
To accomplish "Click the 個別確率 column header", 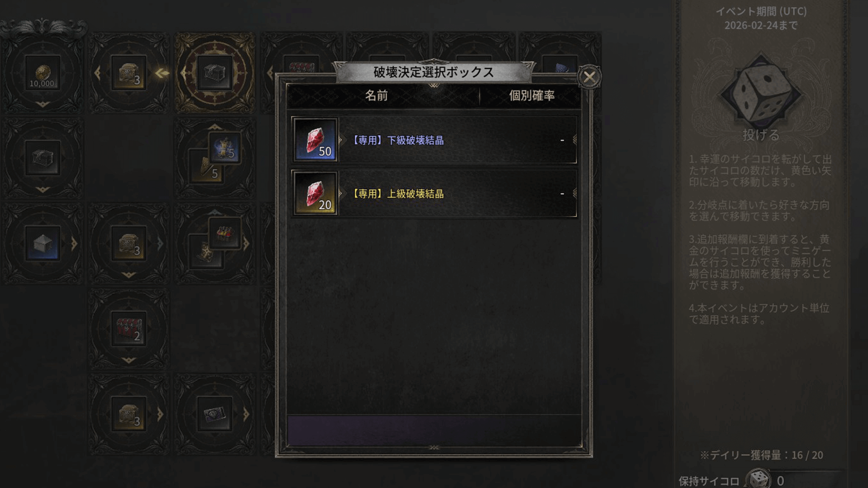I will pyautogui.click(x=532, y=96).
